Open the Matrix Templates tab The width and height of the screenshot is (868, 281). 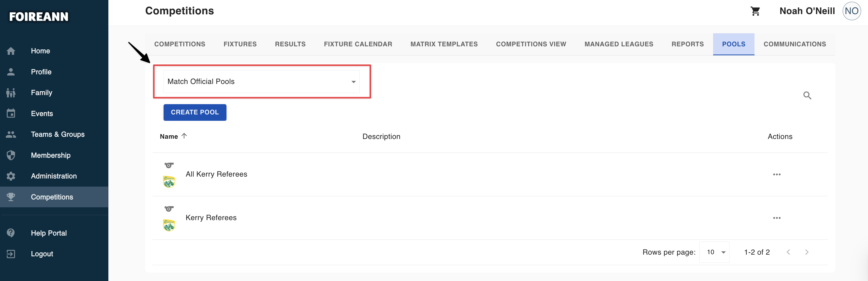click(x=444, y=44)
